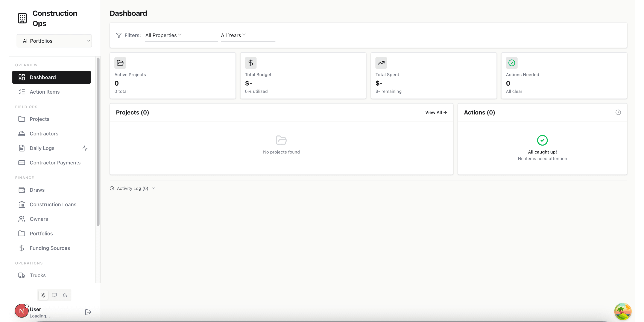The width and height of the screenshot is (644, 322).
Task: Open the All Properties filter dropdown
Action: pyautogui.click(x=181, y=35)
